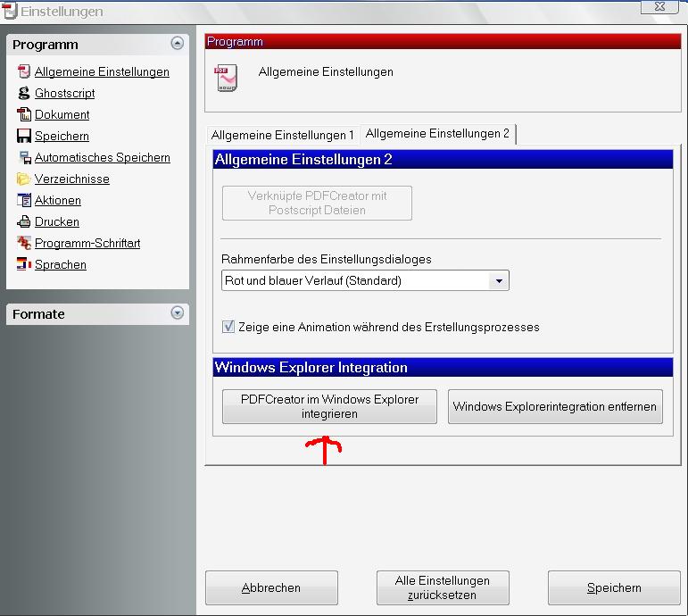Click the Allgemeine Einstellungen sidebar icon
The height and width of the screenshot is (616, 688).
tap(24, 71)
